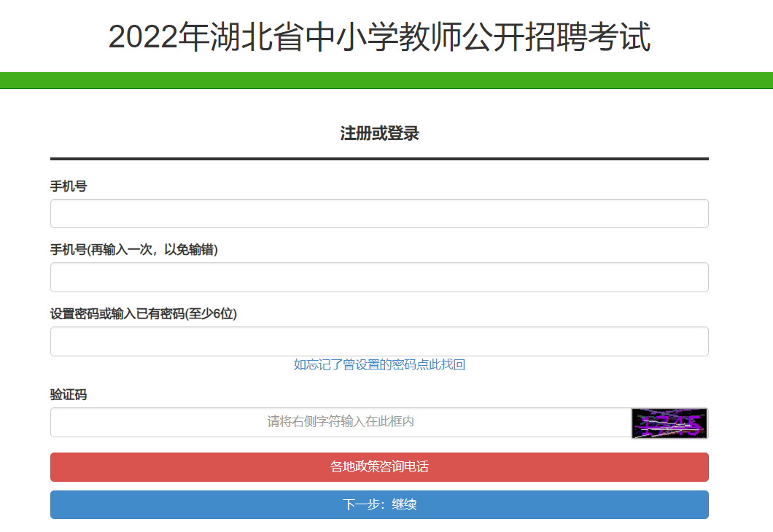Click the password field (至少6位)

click(379, 341)
